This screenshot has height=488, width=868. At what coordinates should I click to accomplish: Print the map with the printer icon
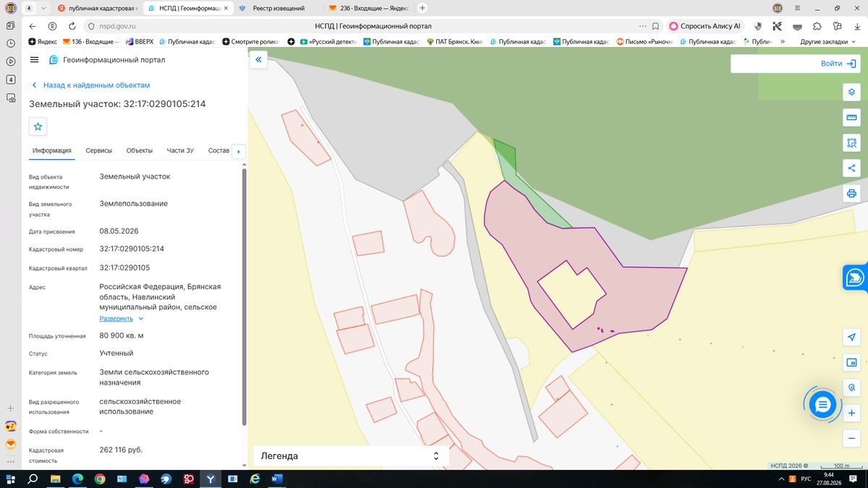tap(851, 193)
